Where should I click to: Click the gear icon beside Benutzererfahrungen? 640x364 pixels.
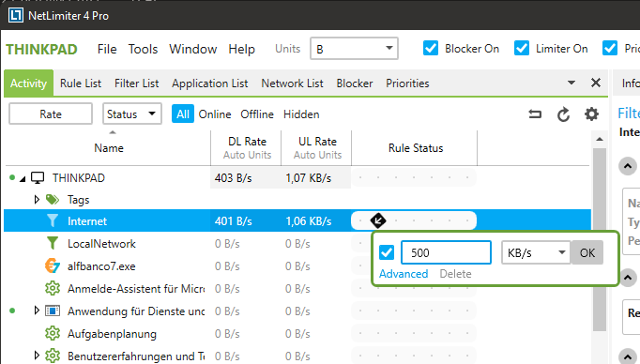click(53, 356)
